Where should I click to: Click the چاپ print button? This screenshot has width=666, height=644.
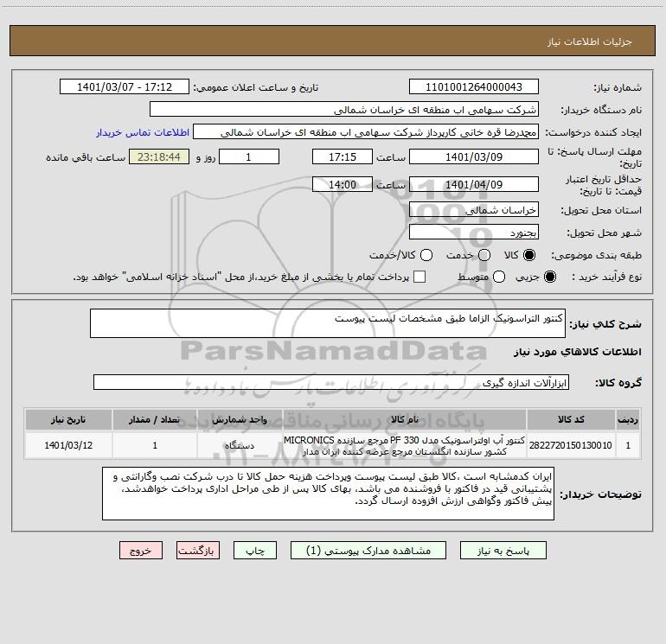[255, 551]
